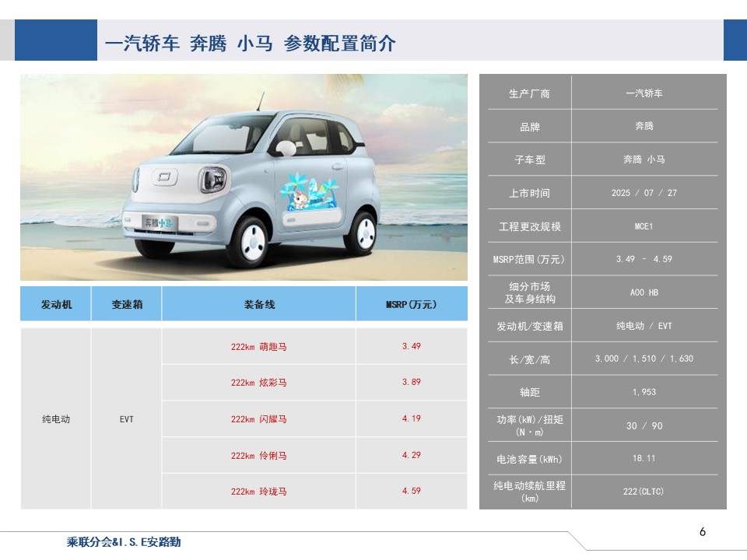Click the '纯电动续航里程(km)' label
Image resolution: width=747 pixels, height=560 pixels.
(530, 492)
